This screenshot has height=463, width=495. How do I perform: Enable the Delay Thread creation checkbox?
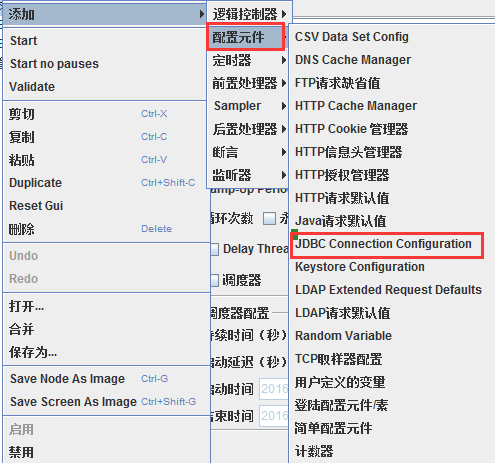click(215, 249)
